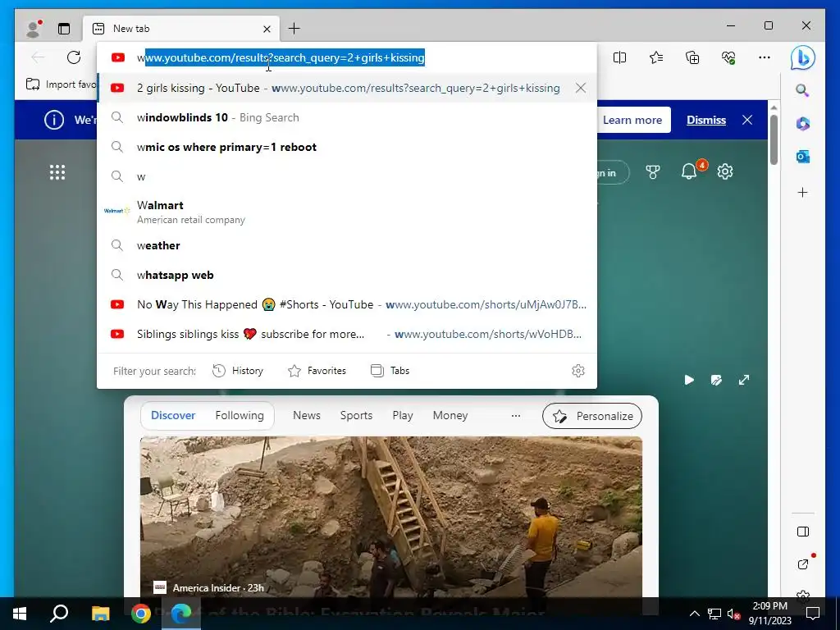Open Collections icon
The height and width of the screenshot is (630, 840).
point(692,57)
